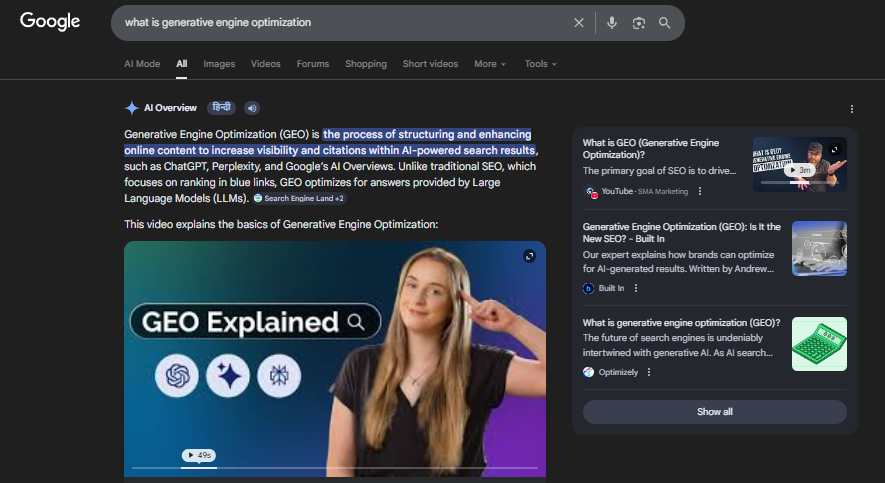Start voice search with the microphone
The height and width of the screenshot is (483, 885).
[x=612, y=22]
